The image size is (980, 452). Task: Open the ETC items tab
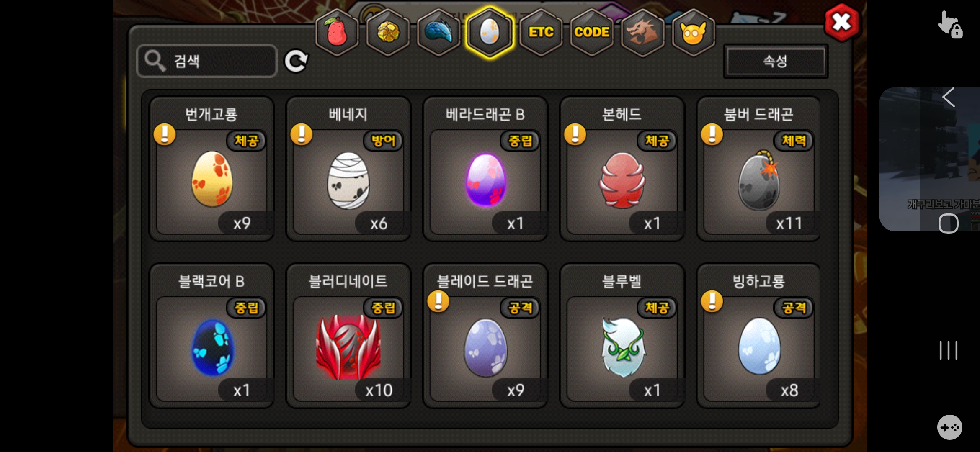coord(541,32)
